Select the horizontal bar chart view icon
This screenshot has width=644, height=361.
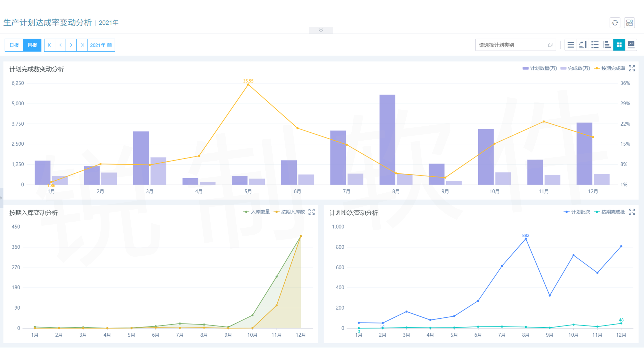click(x=607, y=45)
